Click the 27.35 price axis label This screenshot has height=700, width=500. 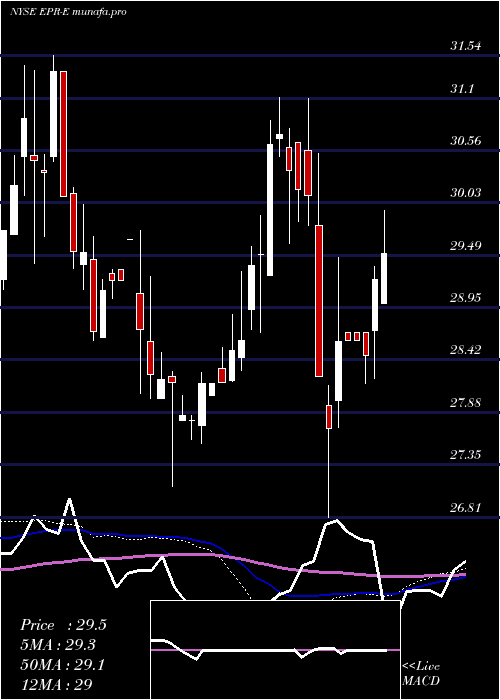pos(466,455)
